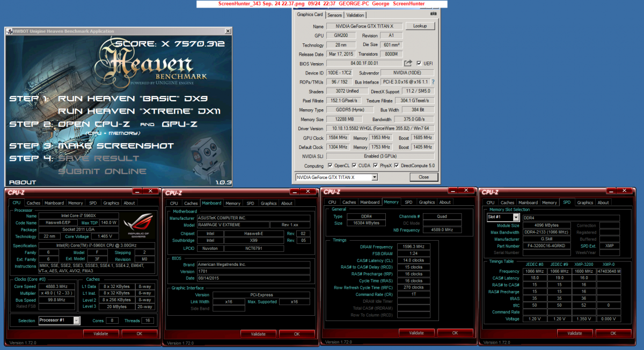This screenshot has height=350, width=644.
Task: Click the Core Speed value 4888.3 MHz
Action: pos(58,286)
